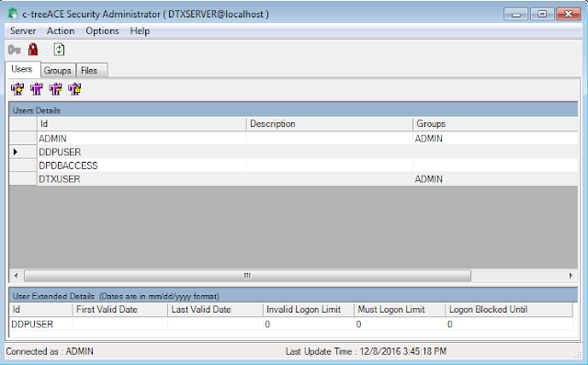Click the red padlock toolbar icon
588x365 pixels.
[x=33, y=50]
